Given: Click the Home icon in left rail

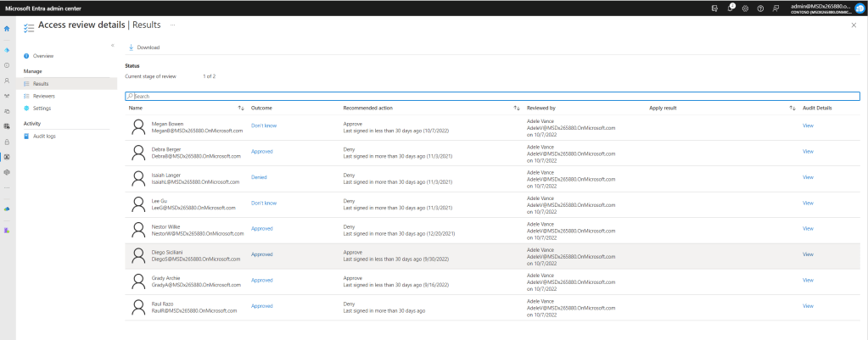Looking at the screenshot, I should 7,29.
